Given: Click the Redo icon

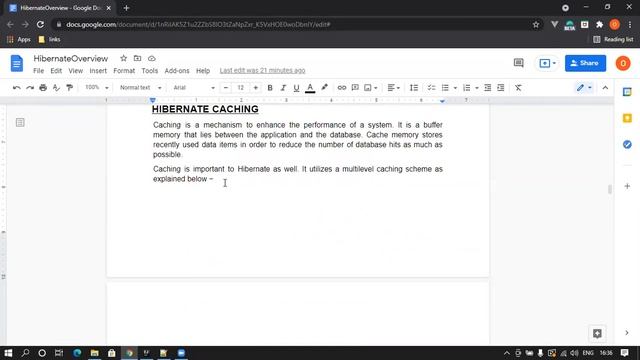Looking at the screenshot, I should (x=30, y=88).
